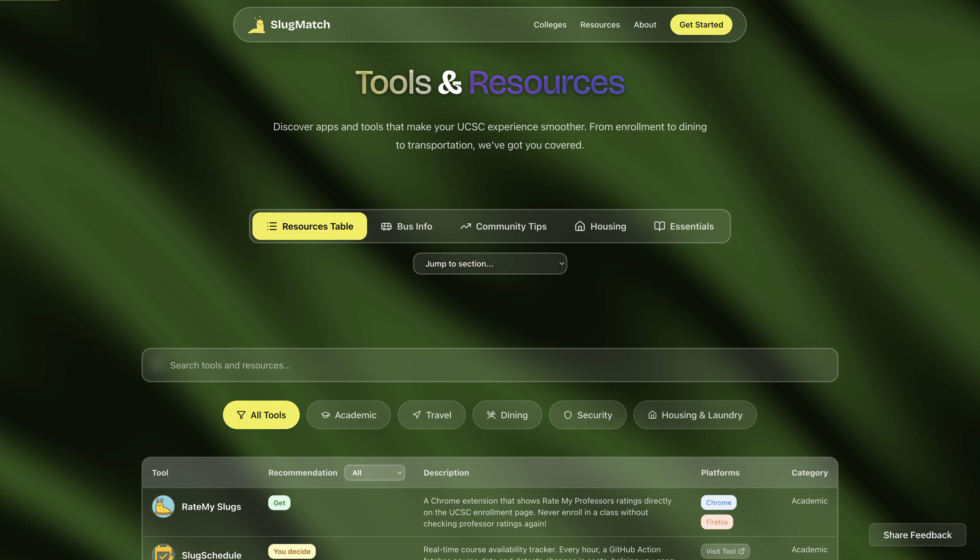Viewport: 980px width, 560px height.
Task: Open the Community Tips tab
Action: coord(503,226)
